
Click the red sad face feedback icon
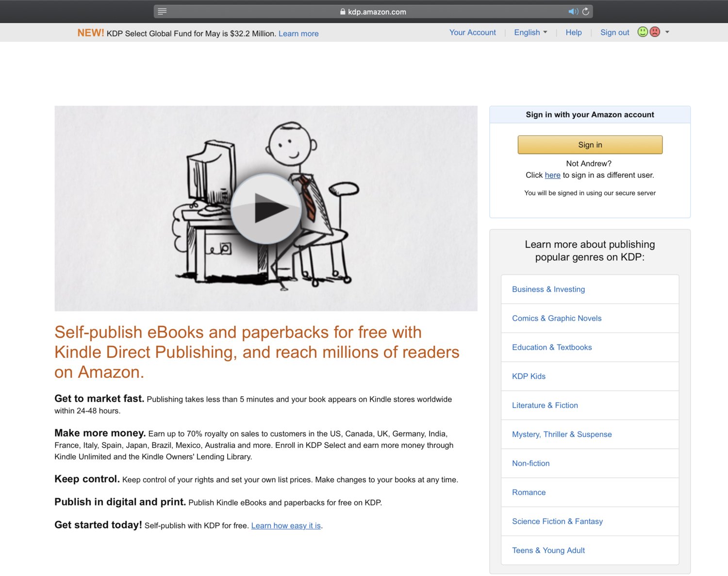coord(655,32)
